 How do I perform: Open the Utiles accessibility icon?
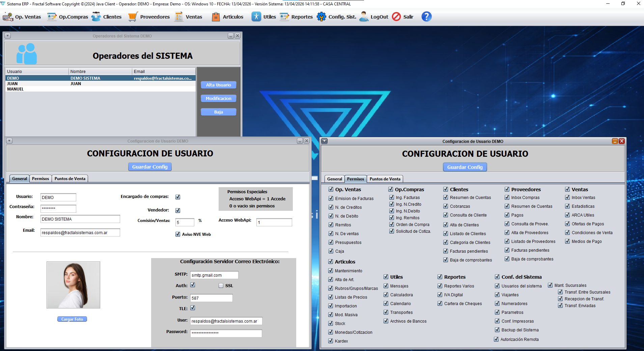pyautogui.click(x=256, y=17)
